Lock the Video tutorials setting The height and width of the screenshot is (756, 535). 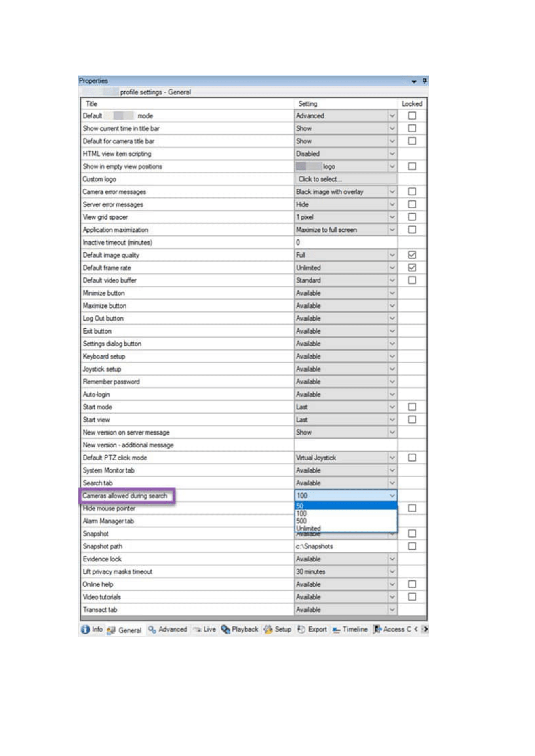(412, 597)
